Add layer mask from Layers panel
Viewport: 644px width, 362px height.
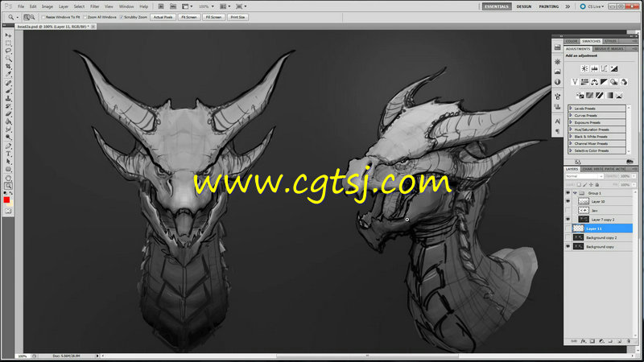click(x=592, y=341)
